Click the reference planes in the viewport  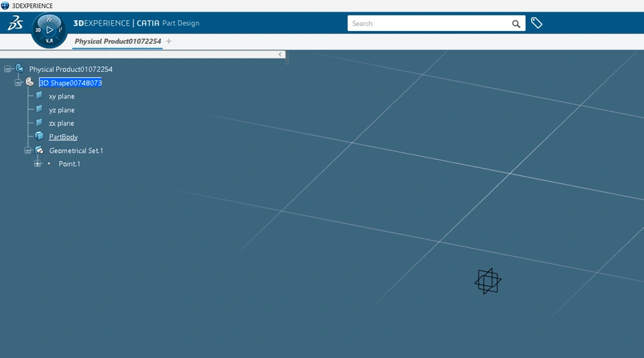pyautogui.click(x=488, y=281)
